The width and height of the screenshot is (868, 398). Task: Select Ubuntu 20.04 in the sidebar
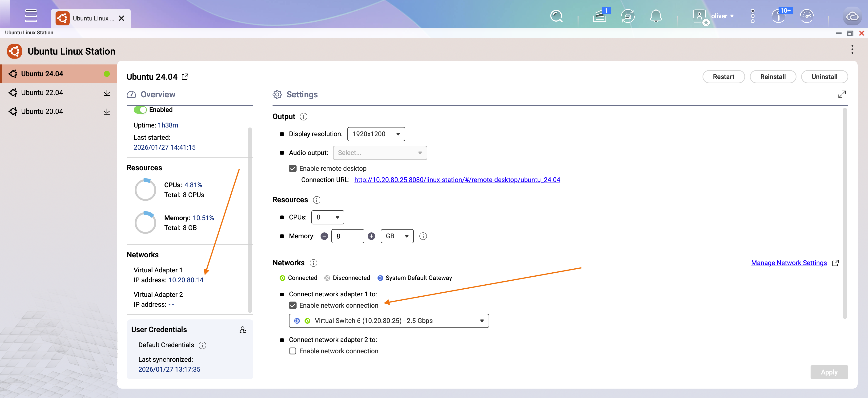[42, 111]
